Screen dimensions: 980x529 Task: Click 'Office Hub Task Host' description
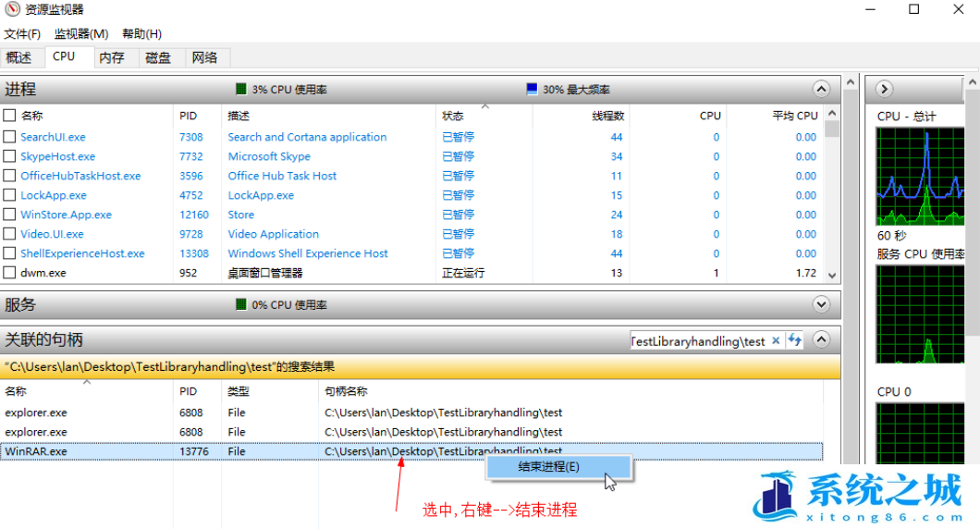click(283, 176)
